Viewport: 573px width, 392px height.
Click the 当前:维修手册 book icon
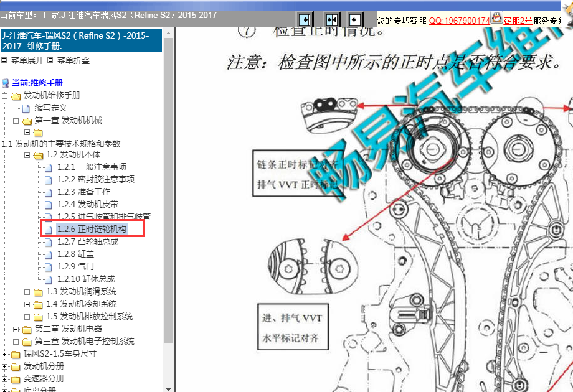tap(6, 83)
